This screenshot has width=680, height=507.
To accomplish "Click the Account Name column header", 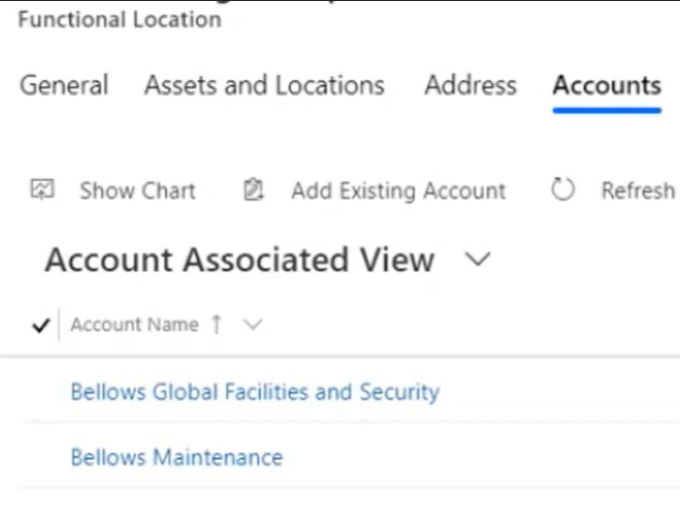I will tap(134, 324).
